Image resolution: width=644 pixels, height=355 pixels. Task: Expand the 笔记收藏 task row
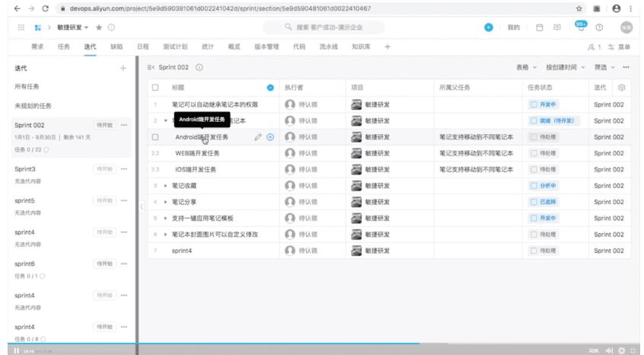tap(165, 186)
